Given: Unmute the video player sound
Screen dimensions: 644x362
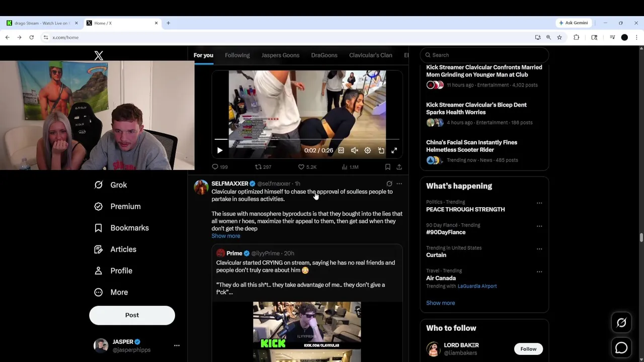Looking at the screenshot, I should 354,150.
